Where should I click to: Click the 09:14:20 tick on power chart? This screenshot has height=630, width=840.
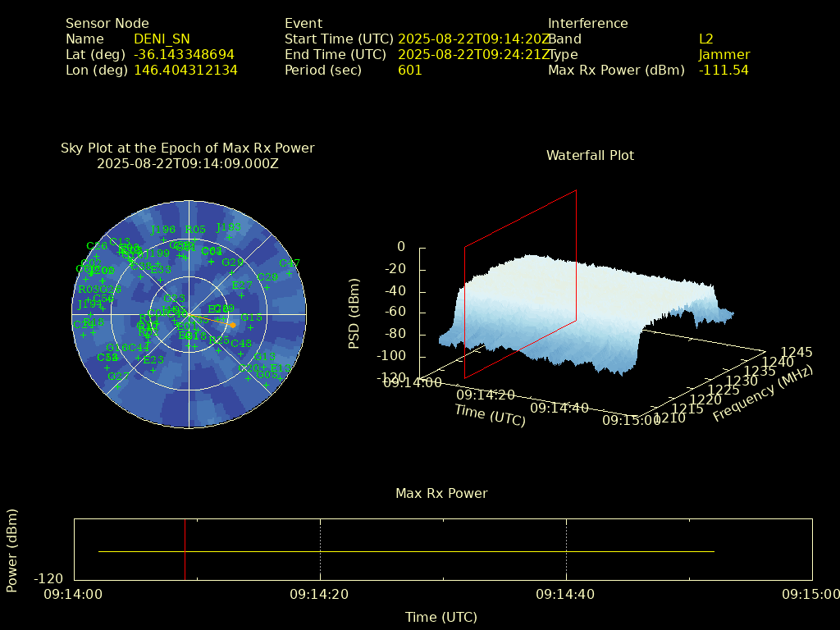320,594
